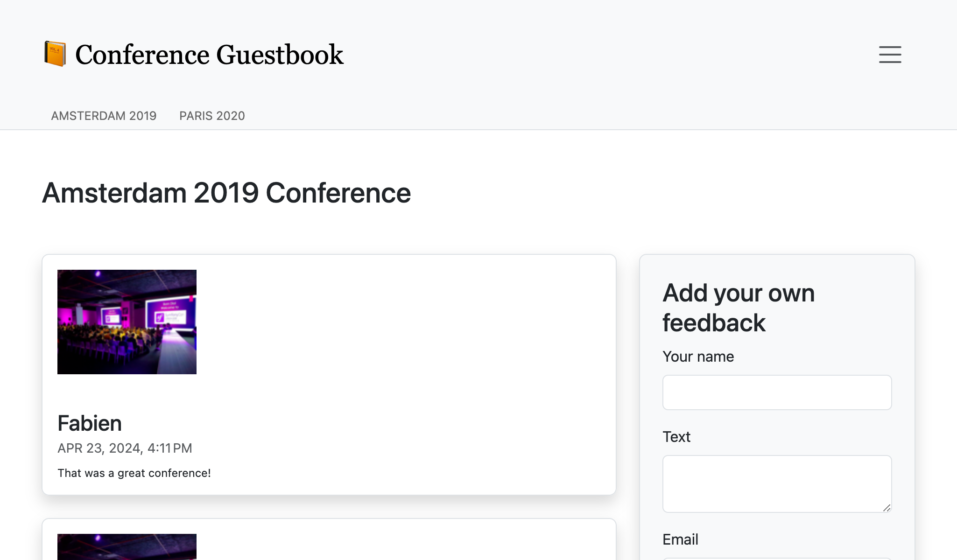Switch to the AMSTERDAM 2019 tab
This screenshot has height=560, width=957.
[x=104, y=116]
